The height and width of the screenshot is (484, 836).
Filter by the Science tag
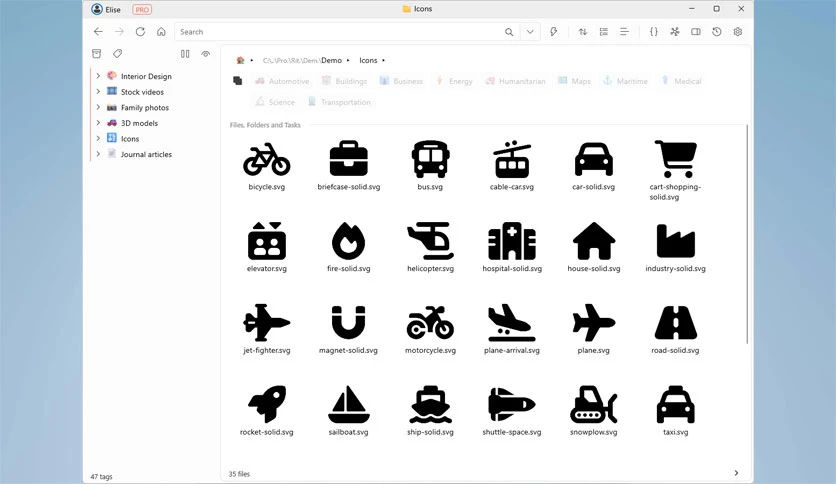click(275, 102)
